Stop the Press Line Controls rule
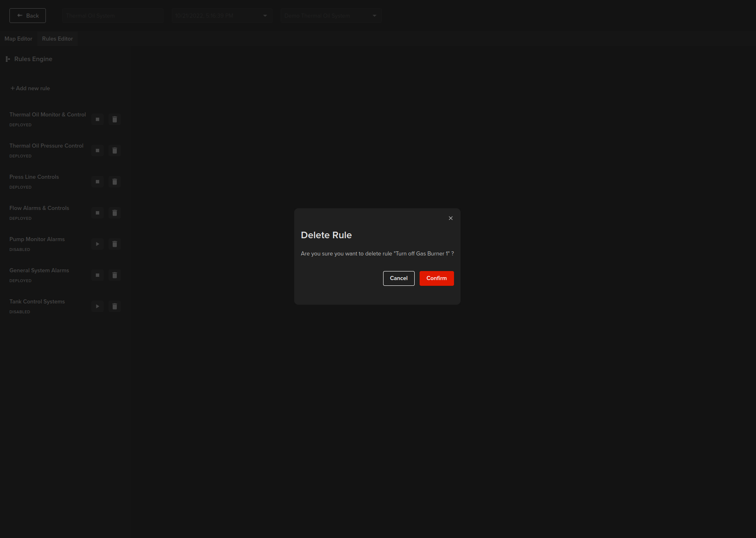This screenshot has height=538, width=756. (98, 182)
